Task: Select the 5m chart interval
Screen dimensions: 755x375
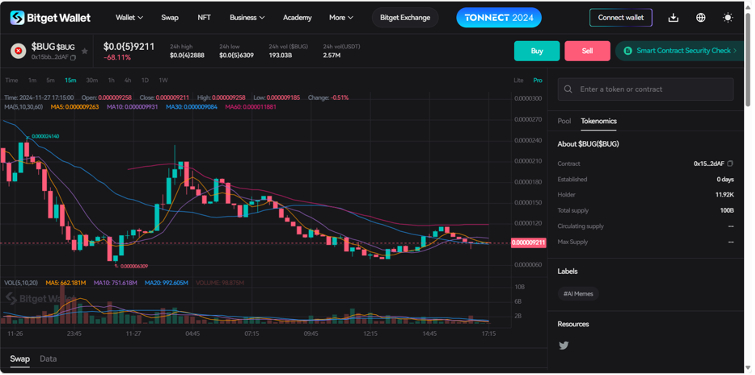Action: coord(51,80)
